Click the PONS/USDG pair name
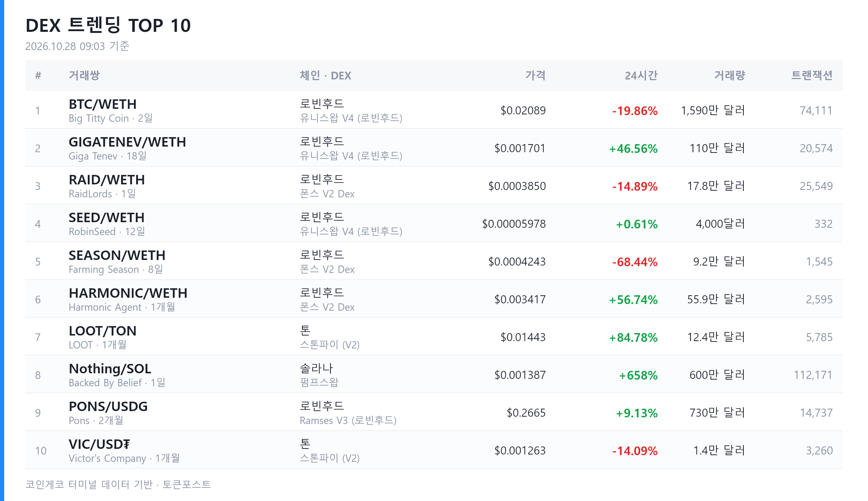868x501 pixels. [x=108, y=407]
